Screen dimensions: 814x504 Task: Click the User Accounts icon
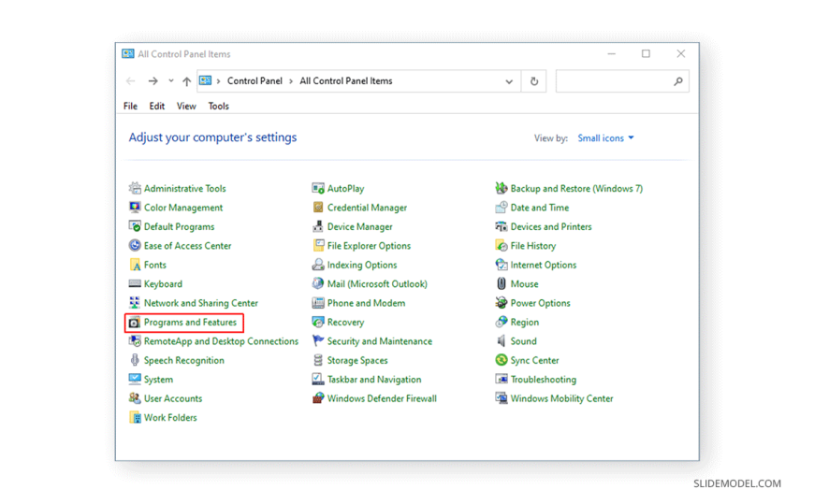click(135, 398)
